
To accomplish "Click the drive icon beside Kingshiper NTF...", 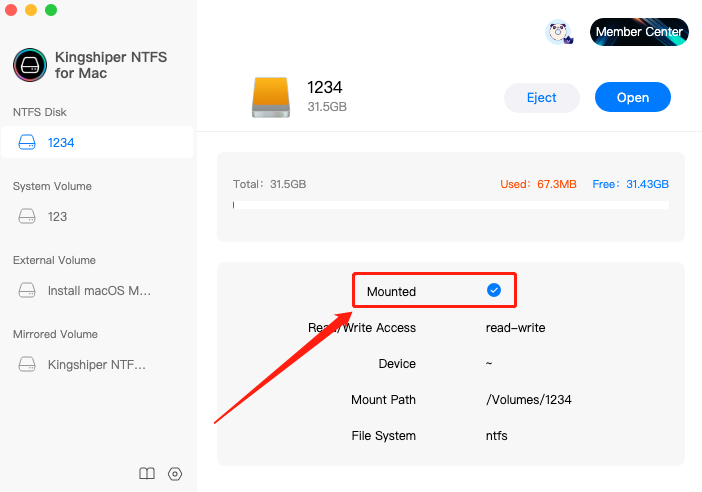I will (x=27, y=364).
